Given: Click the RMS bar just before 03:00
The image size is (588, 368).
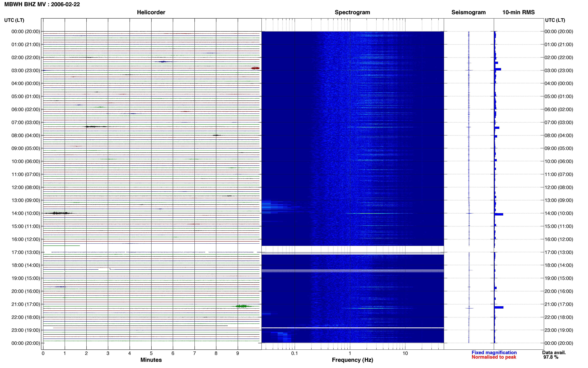Looking at the screenshot, I should (498, 69).
